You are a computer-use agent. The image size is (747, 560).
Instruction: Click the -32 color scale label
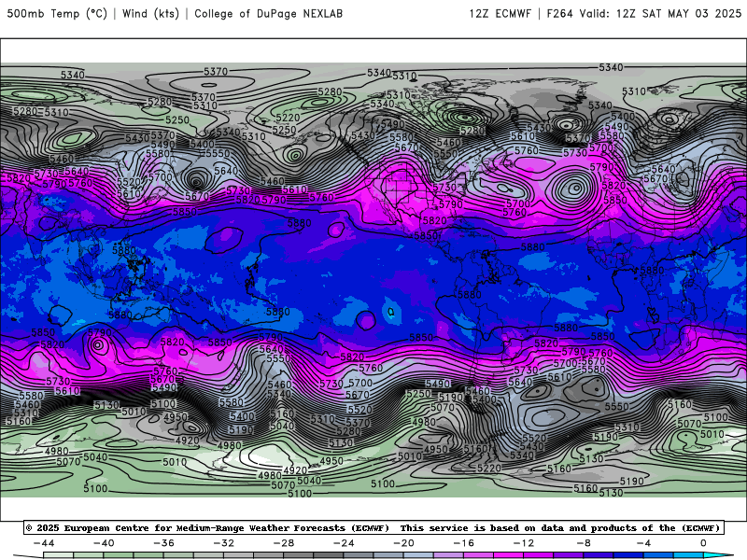pos(224,543)
